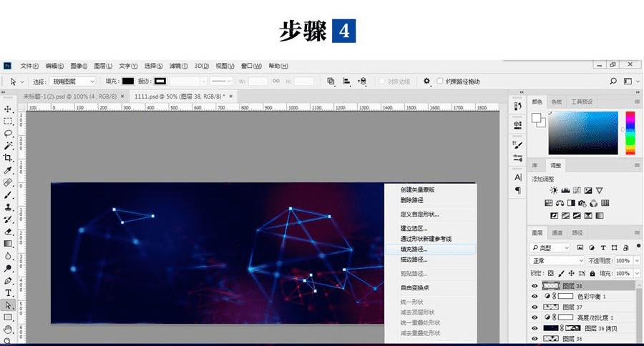Open path arrangement options in options bar

[x=362, y=81]
